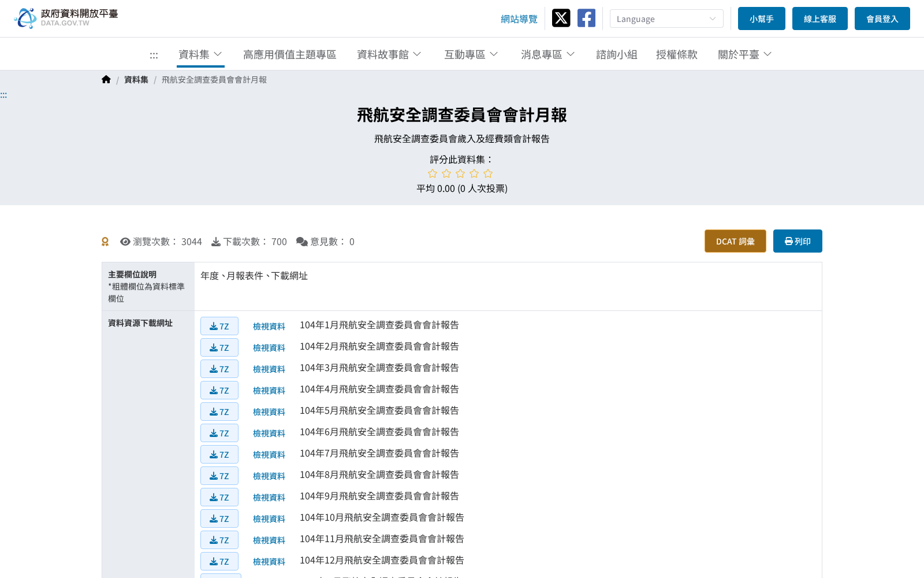Select text 104年12月飛航安全調查委員會會計報告
Image resolution: width=924 pixels, height=578 pixels.
point(382,560)
